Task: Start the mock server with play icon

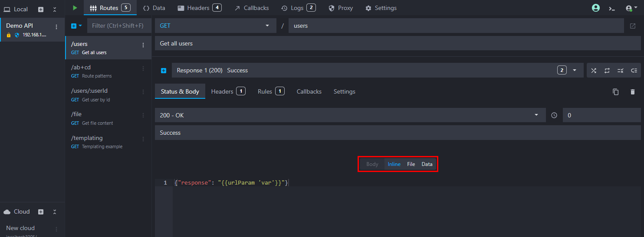Action: 75,8
